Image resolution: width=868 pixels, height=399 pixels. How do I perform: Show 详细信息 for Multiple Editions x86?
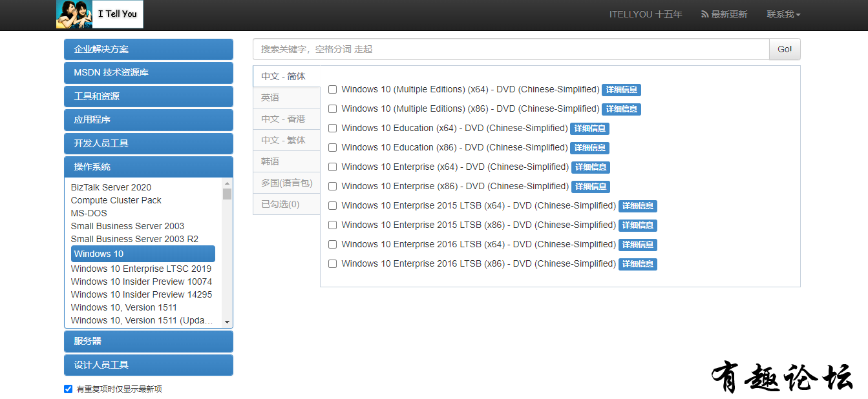621,109
